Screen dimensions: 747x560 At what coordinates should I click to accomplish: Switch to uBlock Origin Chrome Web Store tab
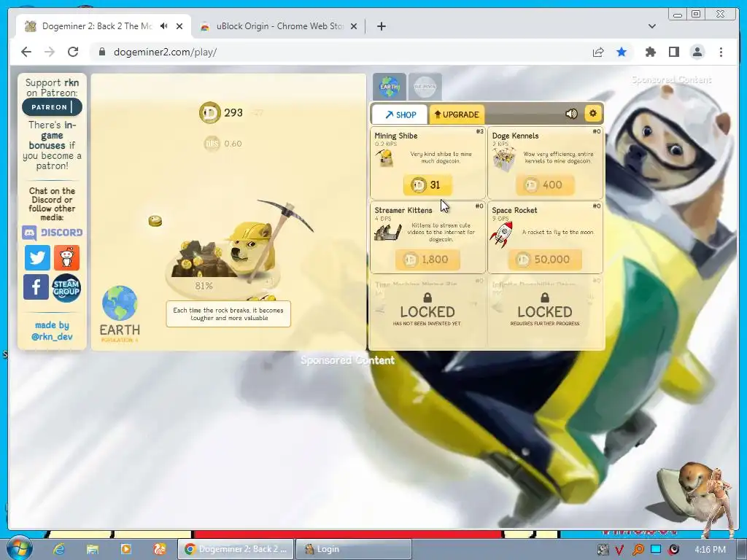pyautogui.click(x=279, y=26)
